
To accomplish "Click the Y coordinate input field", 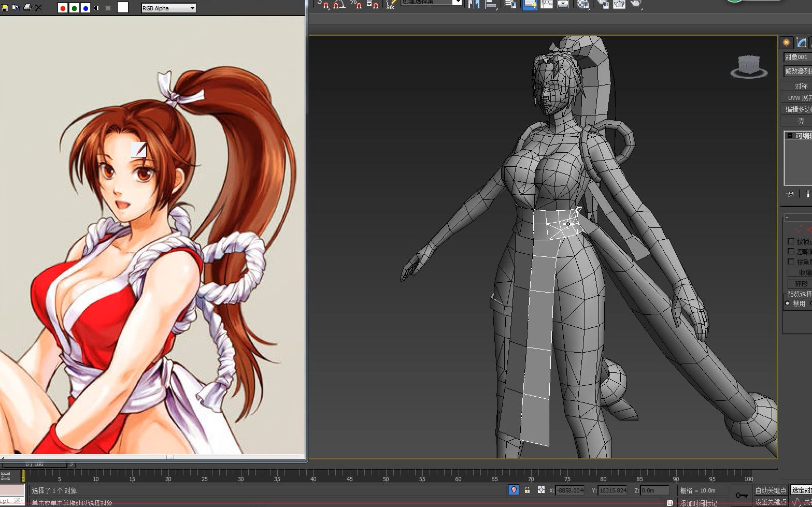I will (613, 490).
